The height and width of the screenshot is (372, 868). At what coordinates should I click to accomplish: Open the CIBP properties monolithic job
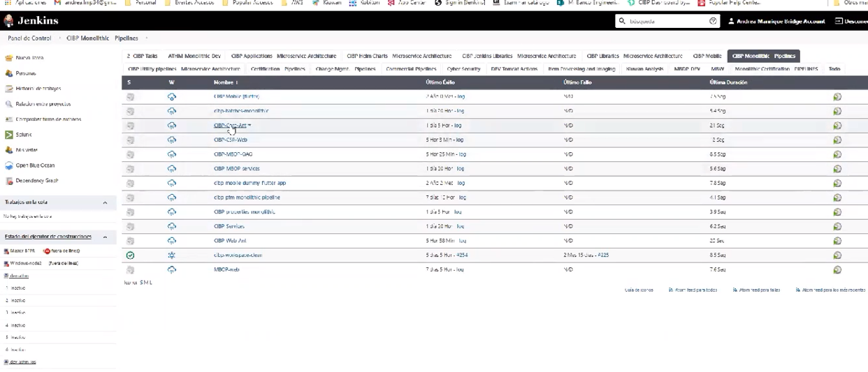245,212
